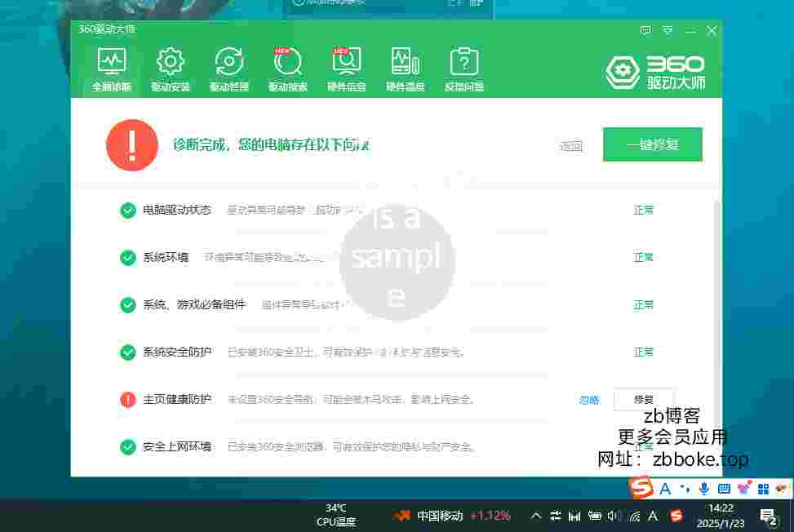Click 正常 status of 电脑驱动状态

point(643,210)
